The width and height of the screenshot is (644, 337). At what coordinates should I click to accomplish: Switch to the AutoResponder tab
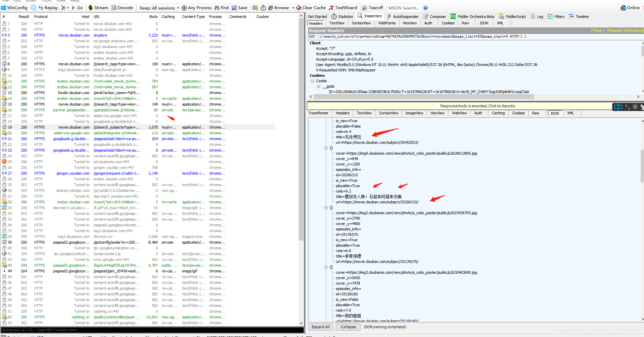(x=402, y=17)
